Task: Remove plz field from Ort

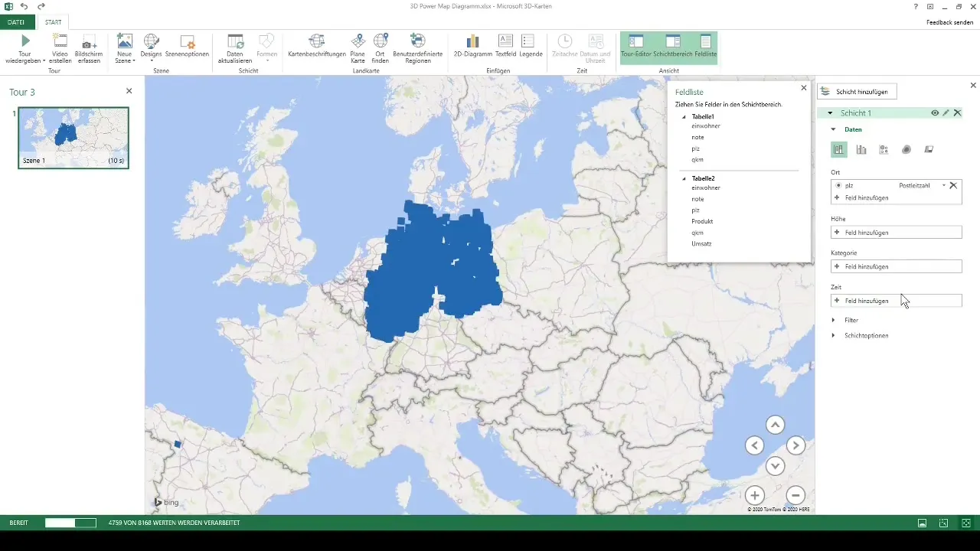Action: tap(953, 185)
